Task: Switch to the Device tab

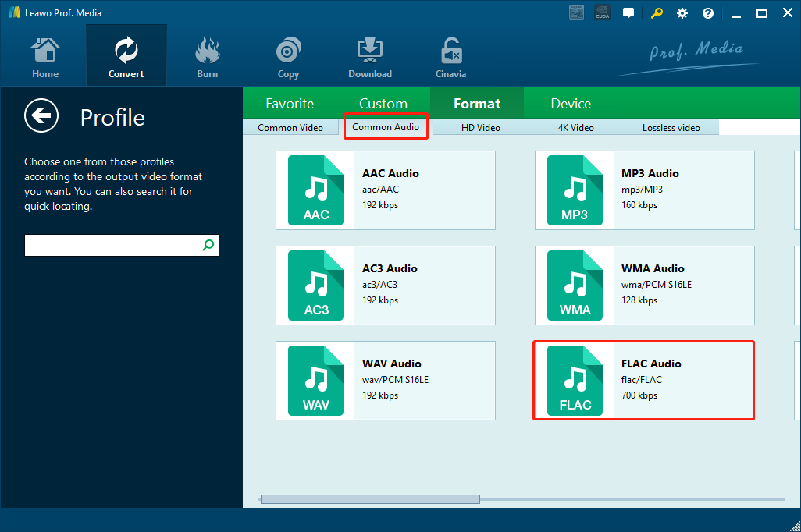Action: 571,104
